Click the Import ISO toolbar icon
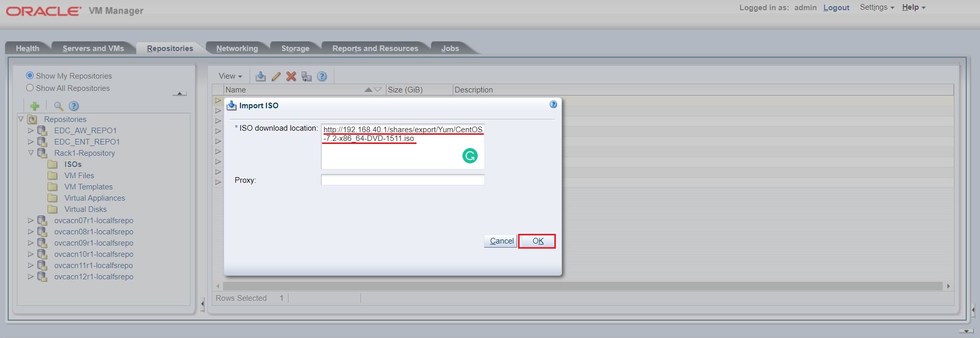This screenshot has height=338, width=980. tap(260, 76)
